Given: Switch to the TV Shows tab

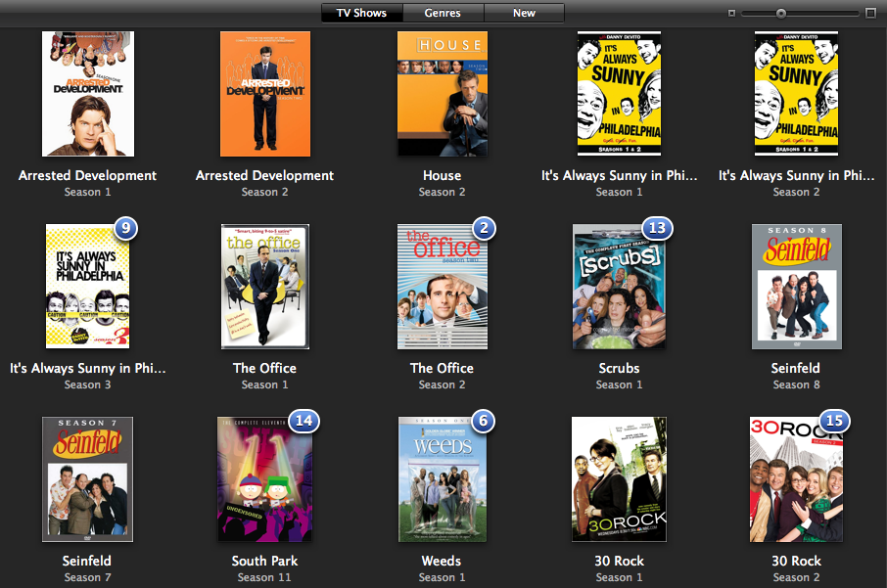Looking at the screenshot, I should (x=362, y=13).
